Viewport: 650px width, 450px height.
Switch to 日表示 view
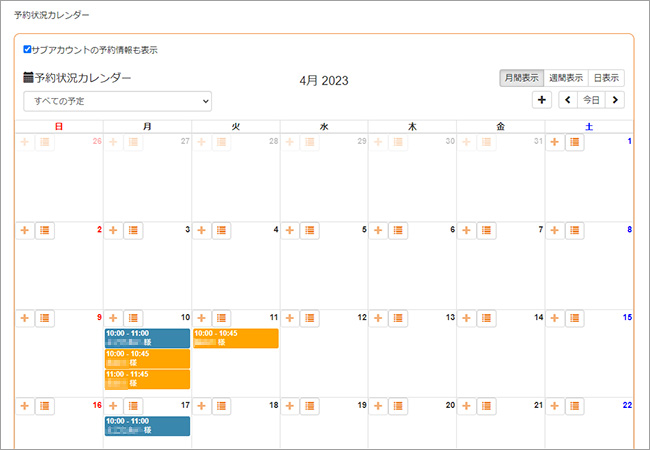point(606,77)
